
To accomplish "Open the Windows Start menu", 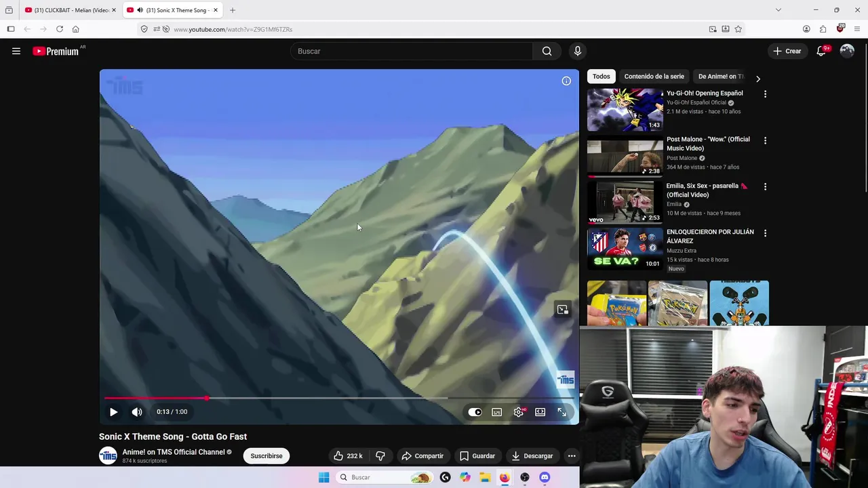I will (x=323, y=477).
